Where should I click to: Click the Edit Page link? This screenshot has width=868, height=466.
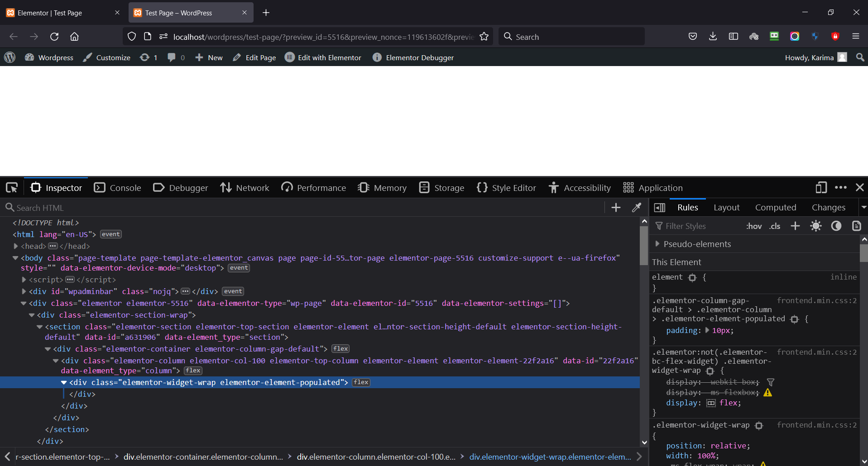[x=254, y=57]
